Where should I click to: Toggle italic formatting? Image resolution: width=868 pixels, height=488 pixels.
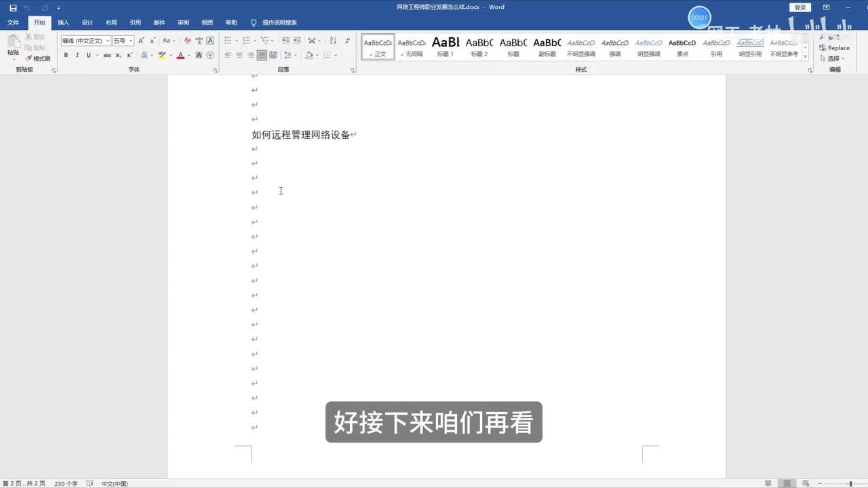click(77, 55)
